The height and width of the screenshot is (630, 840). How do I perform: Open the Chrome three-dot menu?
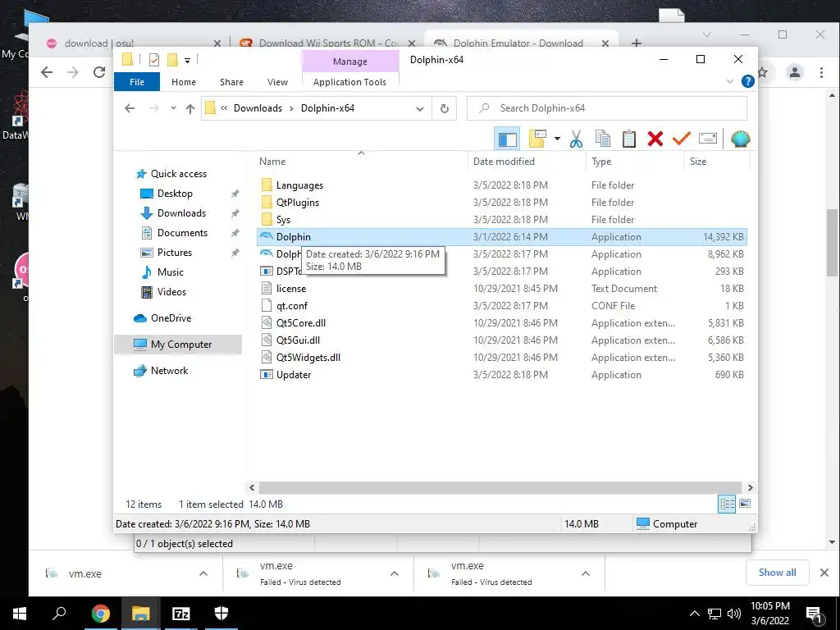(821, 72)
